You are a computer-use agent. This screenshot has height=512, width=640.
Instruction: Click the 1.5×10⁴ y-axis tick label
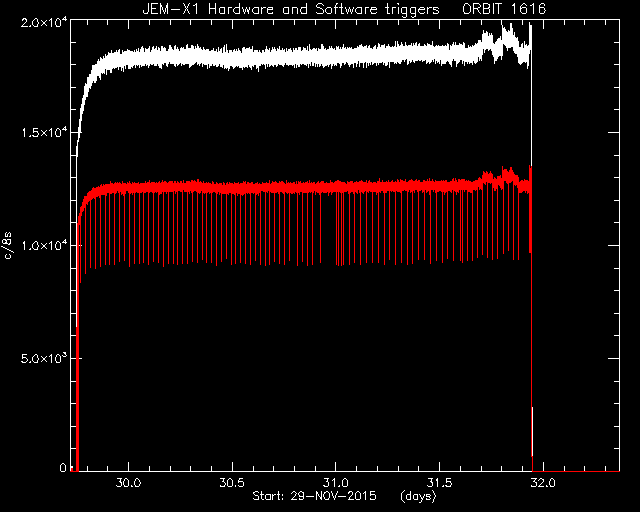click(43, 133)
